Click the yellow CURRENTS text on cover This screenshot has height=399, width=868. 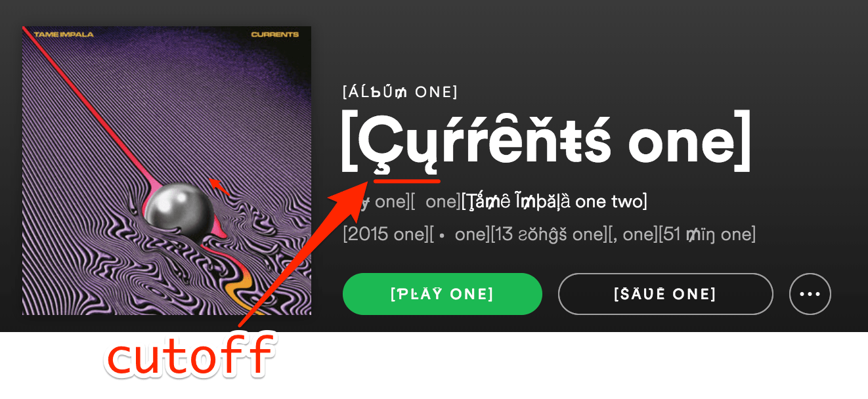tap(274, 35)
